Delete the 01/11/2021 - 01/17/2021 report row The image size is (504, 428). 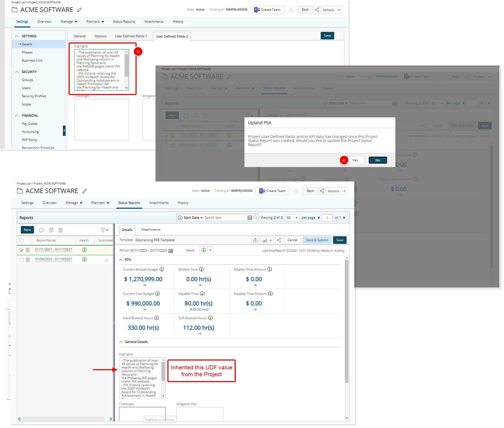coord(28,250)
